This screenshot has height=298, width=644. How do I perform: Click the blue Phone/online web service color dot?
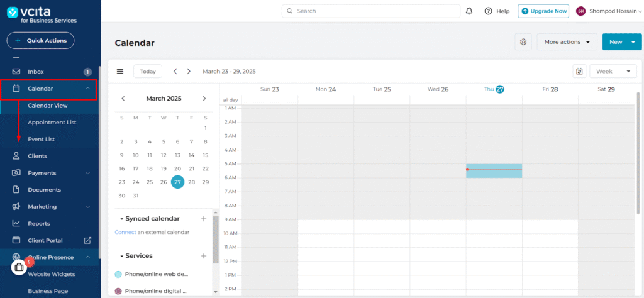pyautogui.click(x=118, y=275)
